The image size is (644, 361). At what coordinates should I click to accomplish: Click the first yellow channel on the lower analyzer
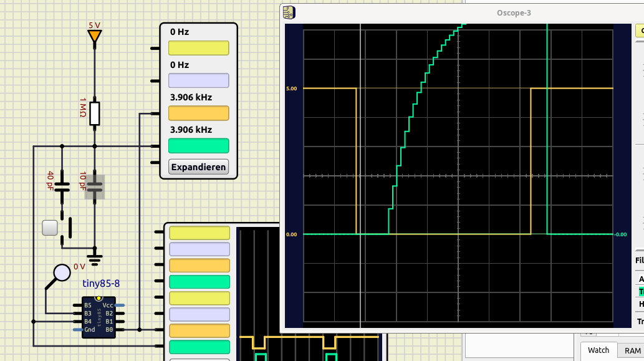click(199, 233)
